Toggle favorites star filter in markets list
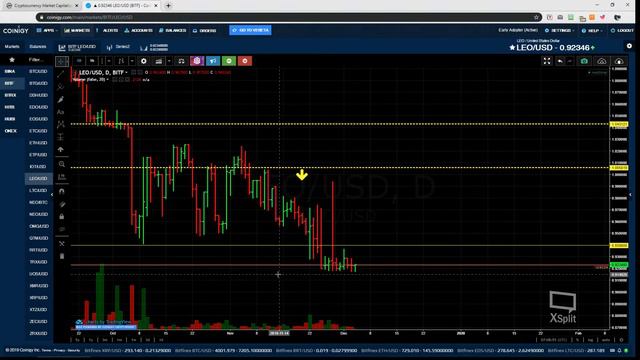The height and width of the screenshot is (360, 640). (12, 60)
